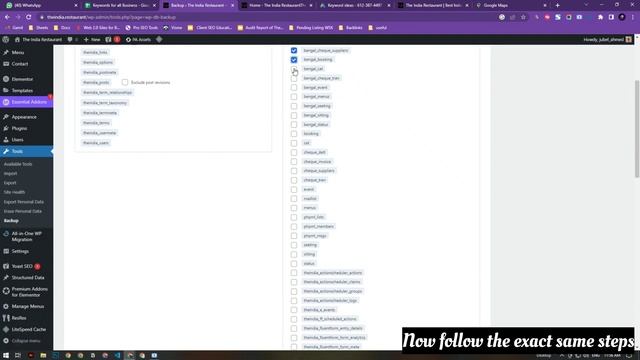This screenshot has width=640, height=360.
Task: Open the Backup submenu item
Action: [11, 221]
